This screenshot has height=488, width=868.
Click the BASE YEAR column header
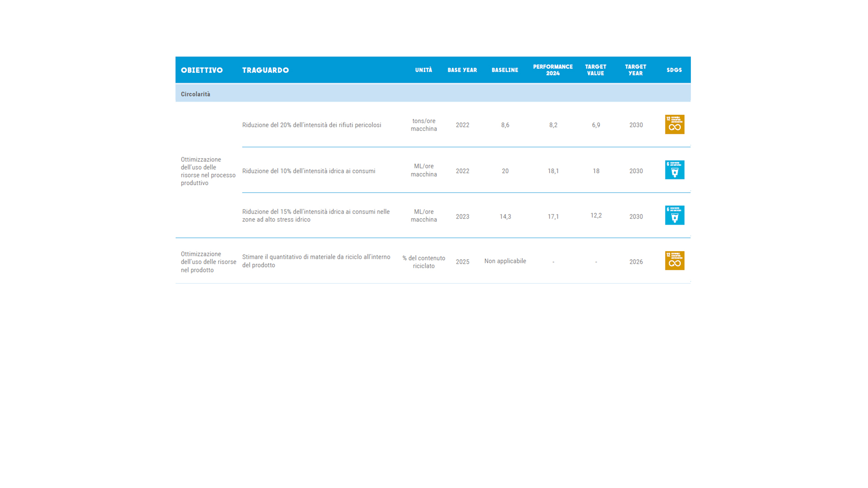tap(462, 70)
